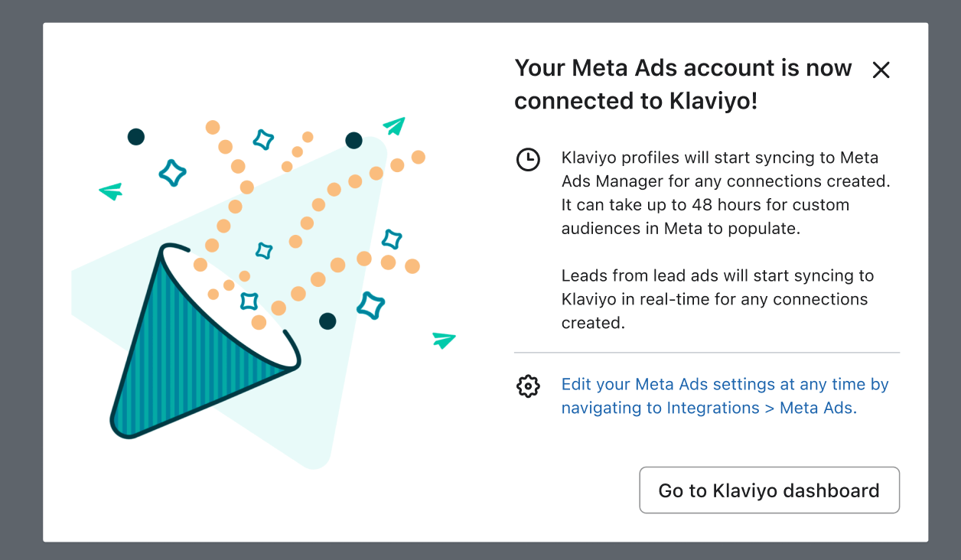Image resolution: width=961 pixels, height=560 pixels.
Task: Click the dark dot at the illustration's upper left
Action: (136, 137)
